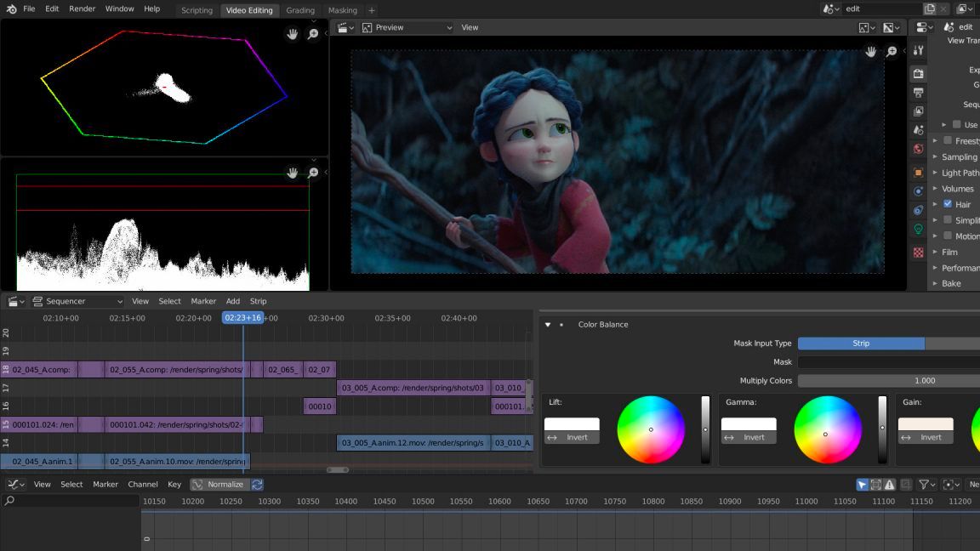The width and height of the screenshot is (980, 551).
Task: Click the Strip button for Mask Input Type
Action: point(860,344)
